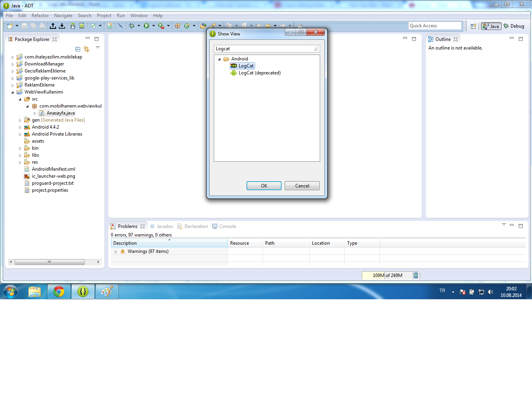Open Chrome from the taskbar
Screen dimensions: 532x399
tap(59, 291)
